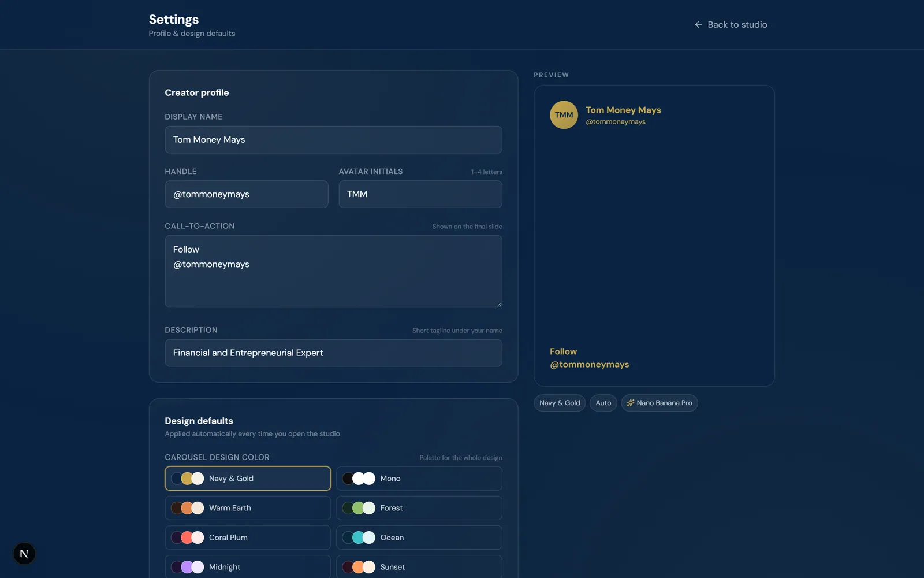Click the Back to studio link
The width and height of the screenshot is (924, 578).
(x=731, y=24)
